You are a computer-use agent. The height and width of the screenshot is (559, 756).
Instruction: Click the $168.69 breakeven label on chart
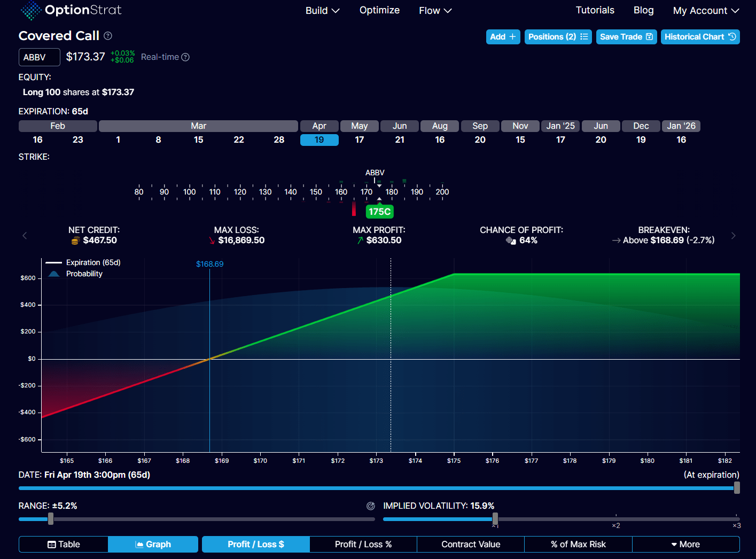coord(209,264)
